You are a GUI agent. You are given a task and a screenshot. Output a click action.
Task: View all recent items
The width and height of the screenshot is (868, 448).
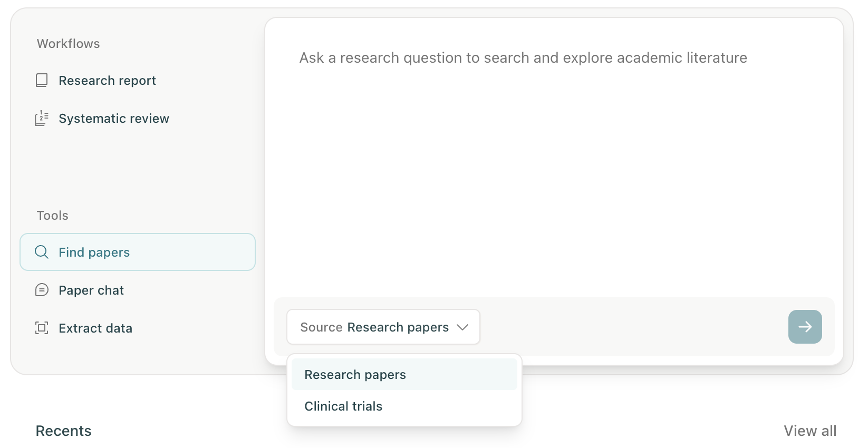tap(809, 431)
